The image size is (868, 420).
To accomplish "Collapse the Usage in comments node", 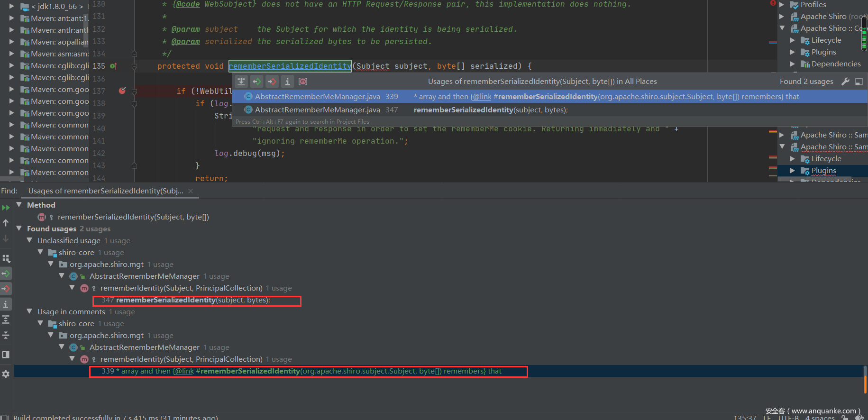I will pyautogui.click(x=29, y=311).
